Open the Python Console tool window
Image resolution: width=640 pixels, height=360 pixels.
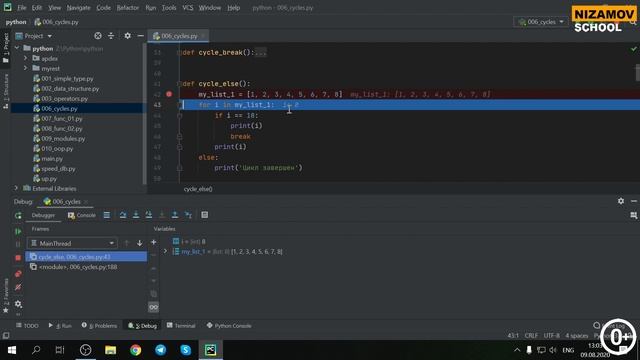click(229, 326)
